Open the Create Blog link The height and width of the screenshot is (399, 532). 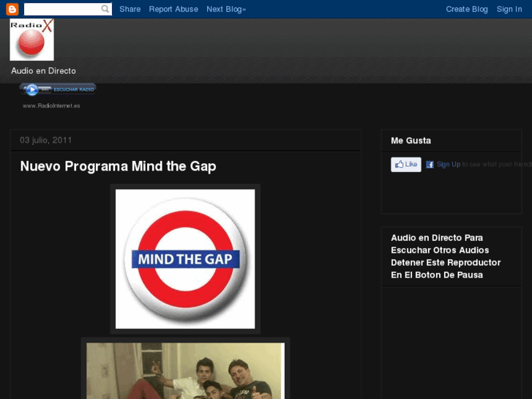[467, 10]
